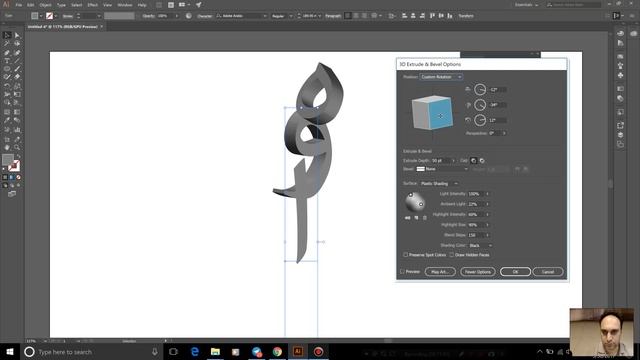Select Gradient paint mode below swatches
The image size is (640, 360).
(11, 177)
